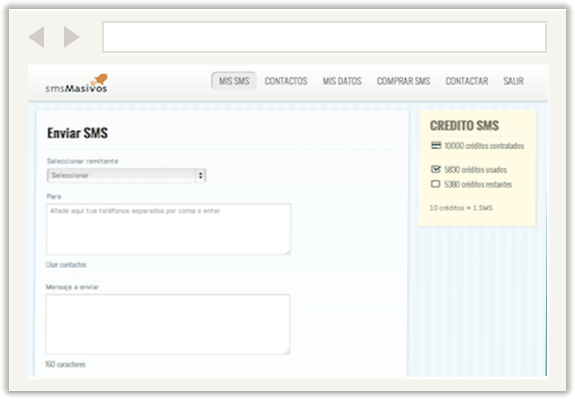Click the 'Mensaje a enviar' label
The image size is (575, 399).
pos(72,287)
